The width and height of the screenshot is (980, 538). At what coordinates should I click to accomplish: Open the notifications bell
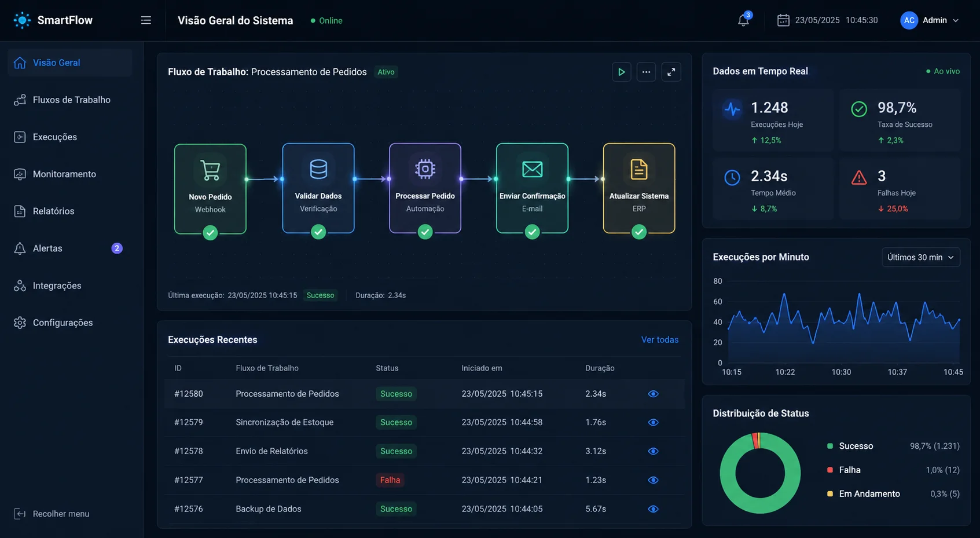click(743, 20)
